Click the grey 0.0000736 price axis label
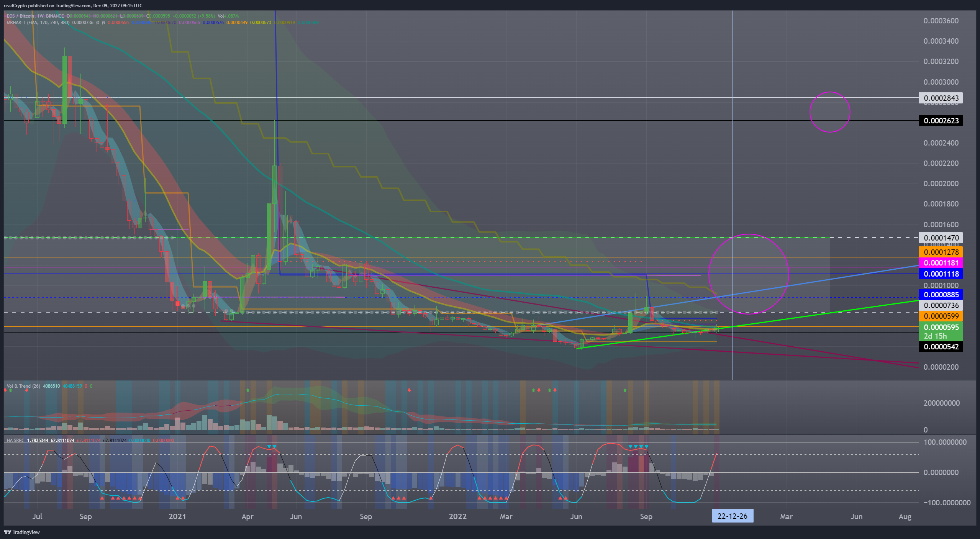Image resolution: width=980 pixels, height=539 pixels. pos(941,305)
